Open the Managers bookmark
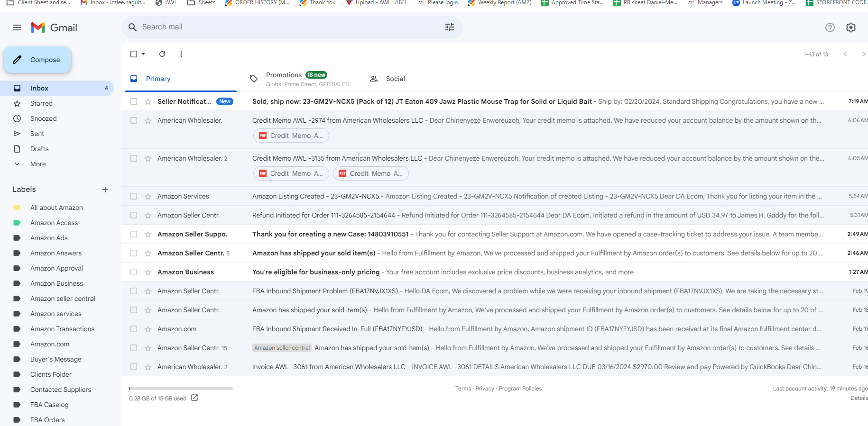This screenshot has width=868, height=426. (x=705, y=2)
